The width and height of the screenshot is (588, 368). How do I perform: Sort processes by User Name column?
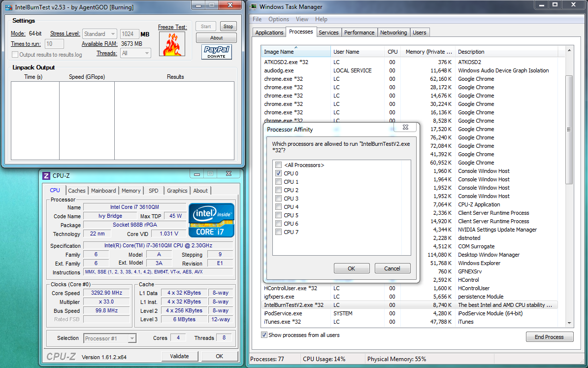[x=358, y=52]
